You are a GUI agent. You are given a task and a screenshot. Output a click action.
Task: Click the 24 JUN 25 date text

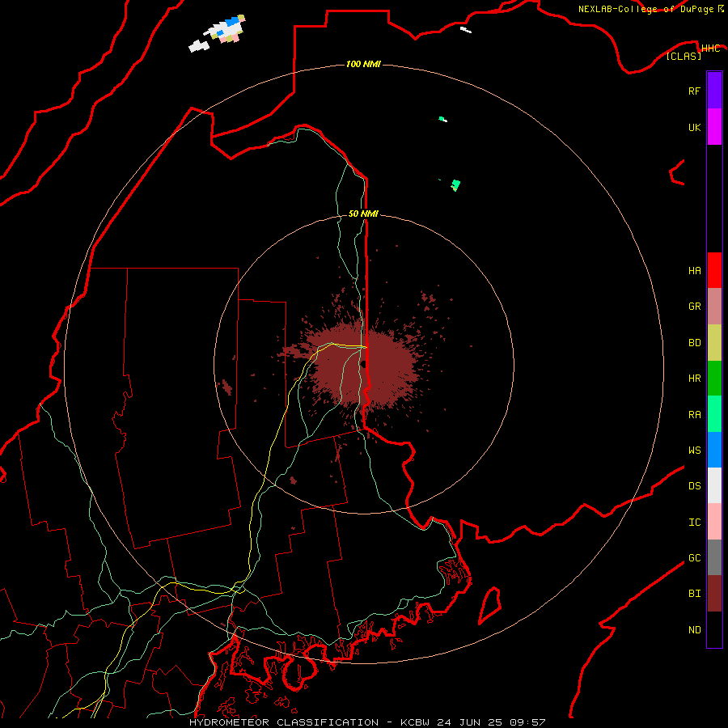point(470,722)
